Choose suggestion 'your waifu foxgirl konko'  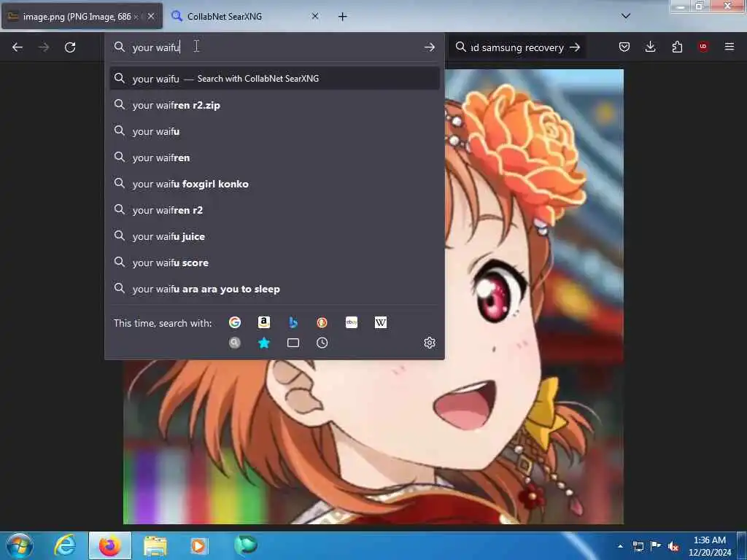tap(274, 184)
